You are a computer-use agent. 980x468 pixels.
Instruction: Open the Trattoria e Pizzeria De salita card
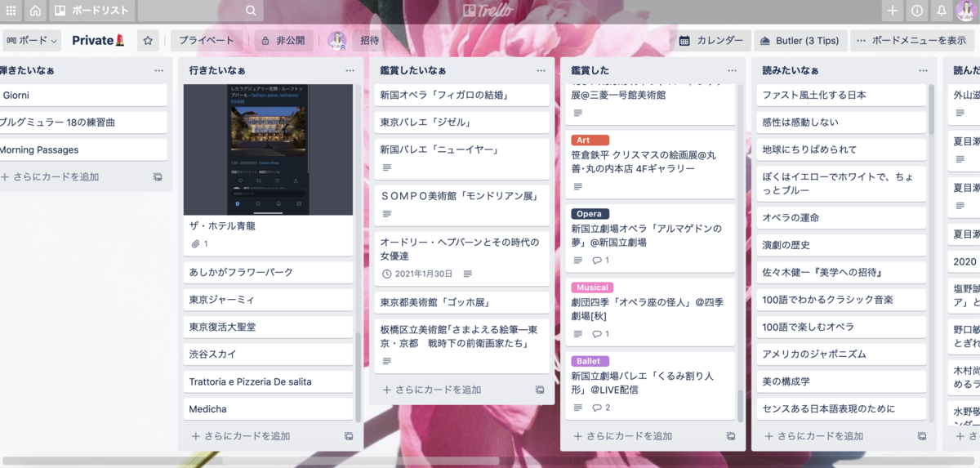coord(268,381)
